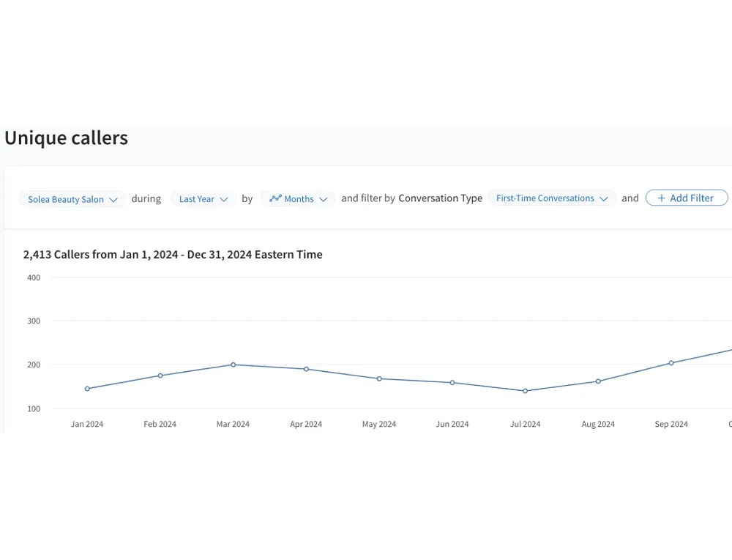This screenshot has height=560, width=732.
Task: Select the May 2024 data point
Action: (379, 378)
